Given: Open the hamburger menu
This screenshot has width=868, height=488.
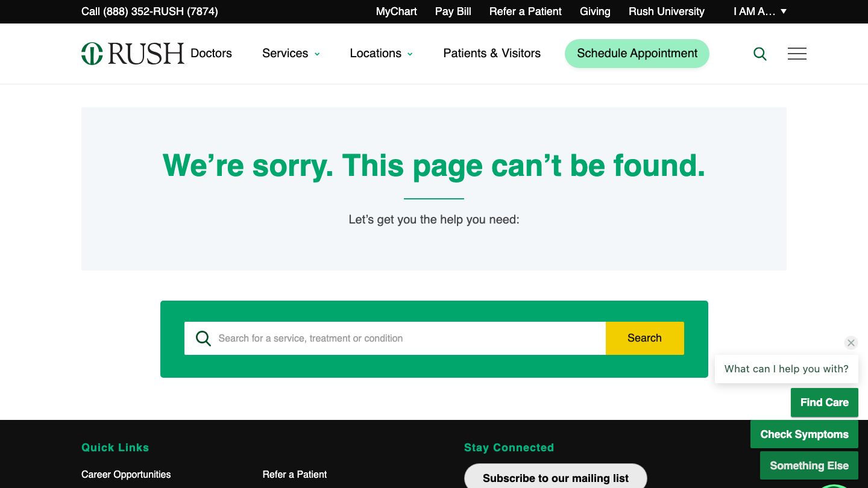Looking at the screenshot, I should coord(797,54).
